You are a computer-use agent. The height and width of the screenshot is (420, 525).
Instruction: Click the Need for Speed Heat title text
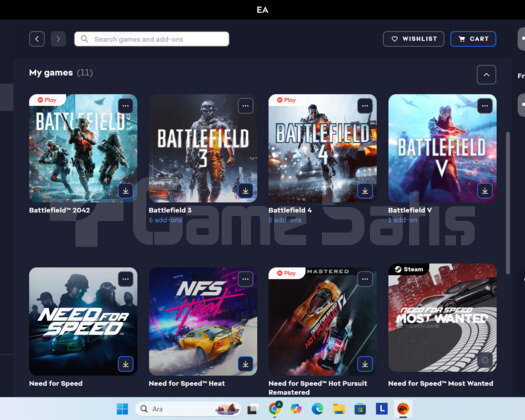(187, 383)
